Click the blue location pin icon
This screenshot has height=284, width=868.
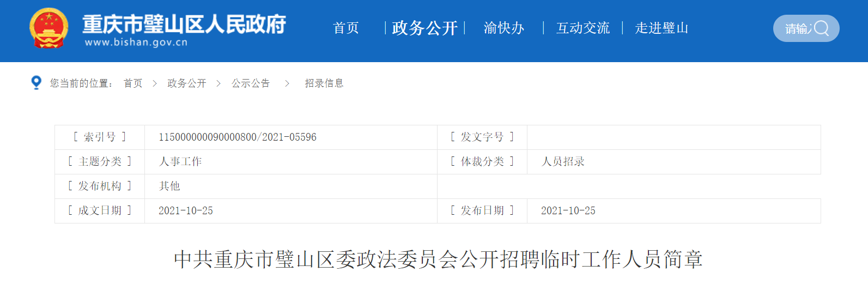click(37, 83)
